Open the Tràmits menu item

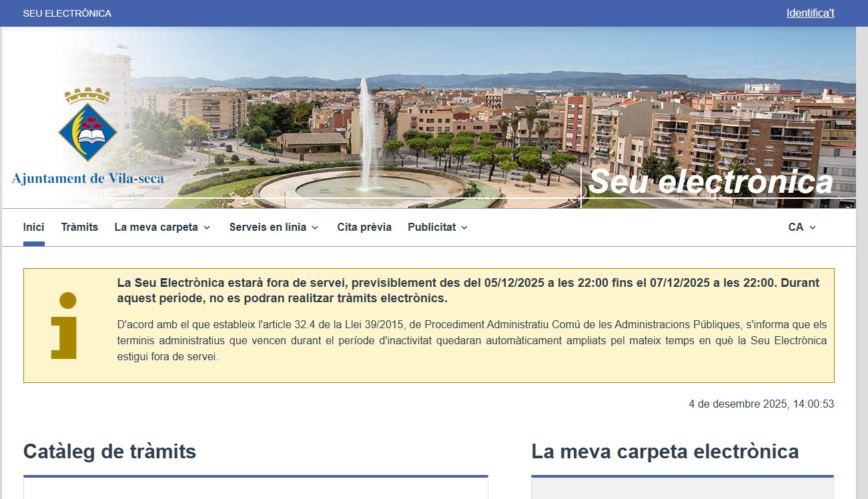(x=79, y=227)
